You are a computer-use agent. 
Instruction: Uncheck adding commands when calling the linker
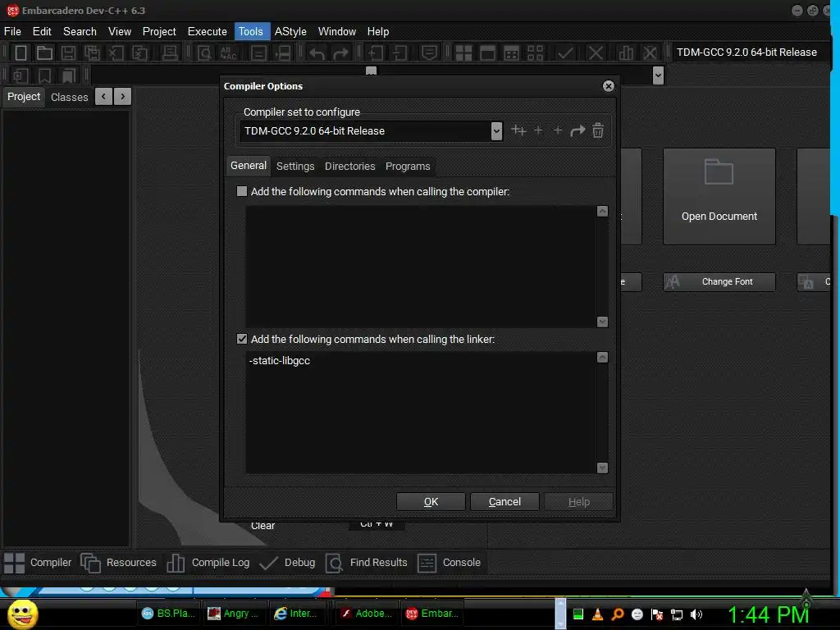point(242,339)
